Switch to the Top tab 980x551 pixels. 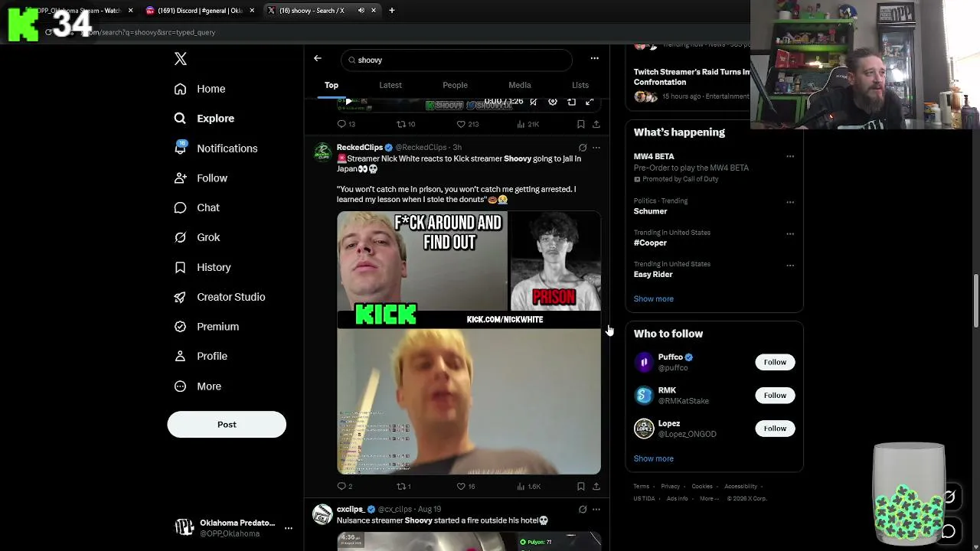tap(332, 85)
